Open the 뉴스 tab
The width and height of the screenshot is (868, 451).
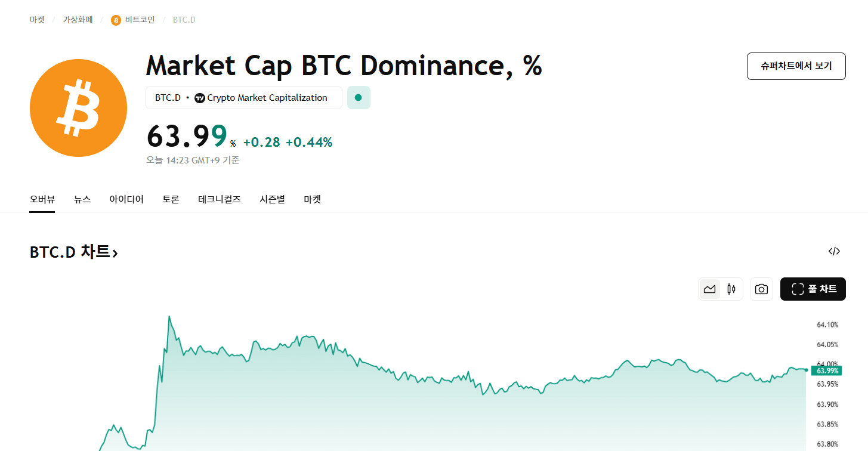82,199
